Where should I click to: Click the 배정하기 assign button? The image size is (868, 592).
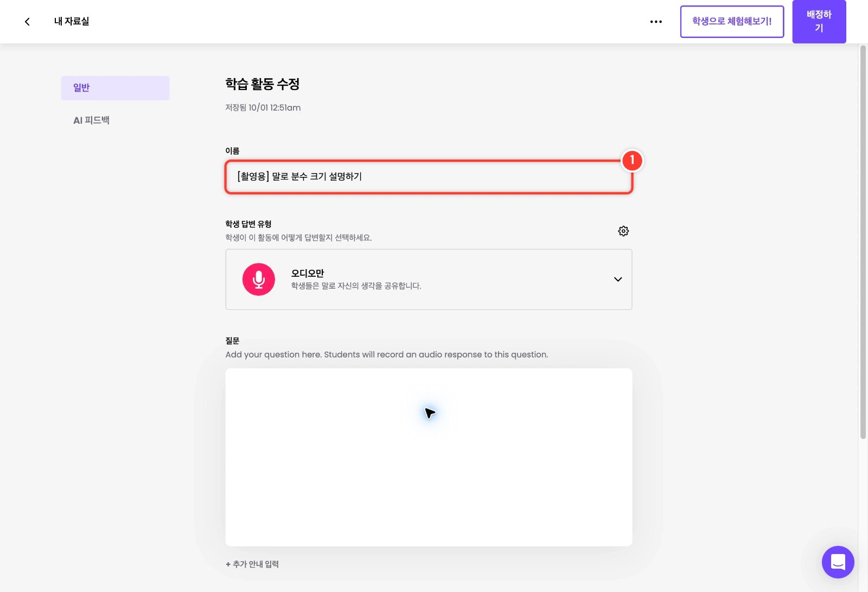819,22
